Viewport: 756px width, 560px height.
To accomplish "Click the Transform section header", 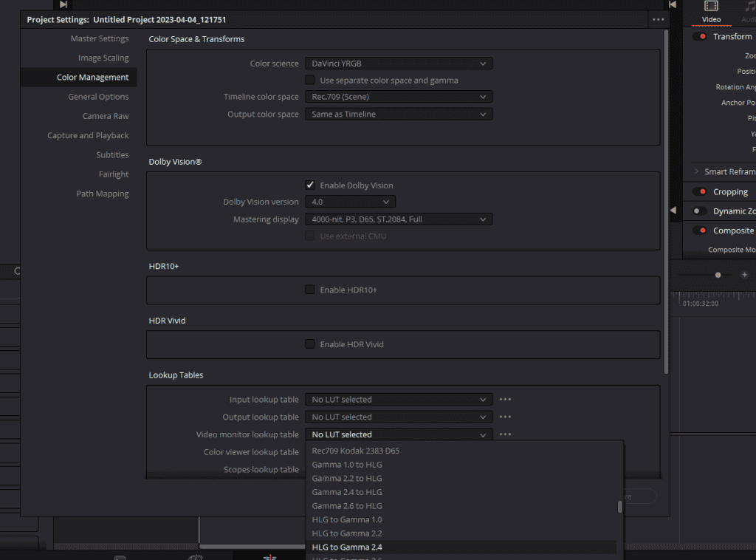I will coord(732,37).
